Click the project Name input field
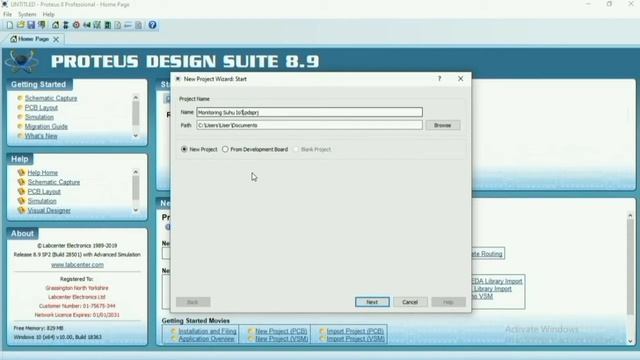The height and width of the screenshot is (360, 640). [309, 112]
